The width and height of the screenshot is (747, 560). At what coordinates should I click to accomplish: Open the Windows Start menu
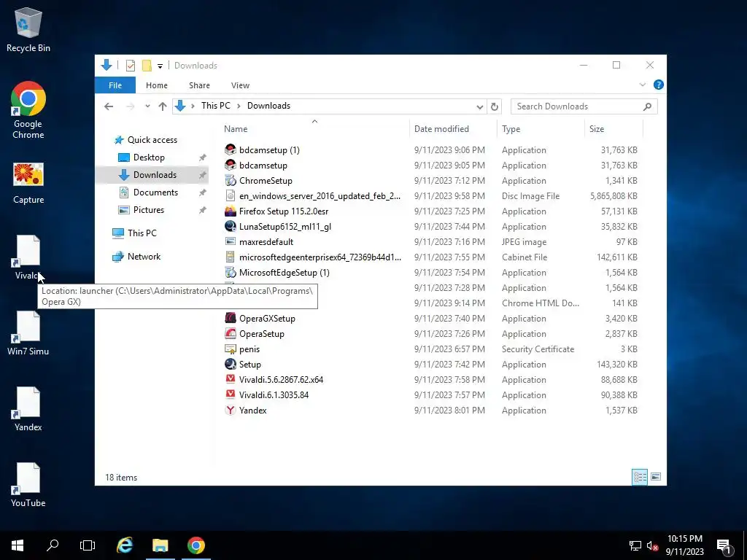tap(18, 545)
